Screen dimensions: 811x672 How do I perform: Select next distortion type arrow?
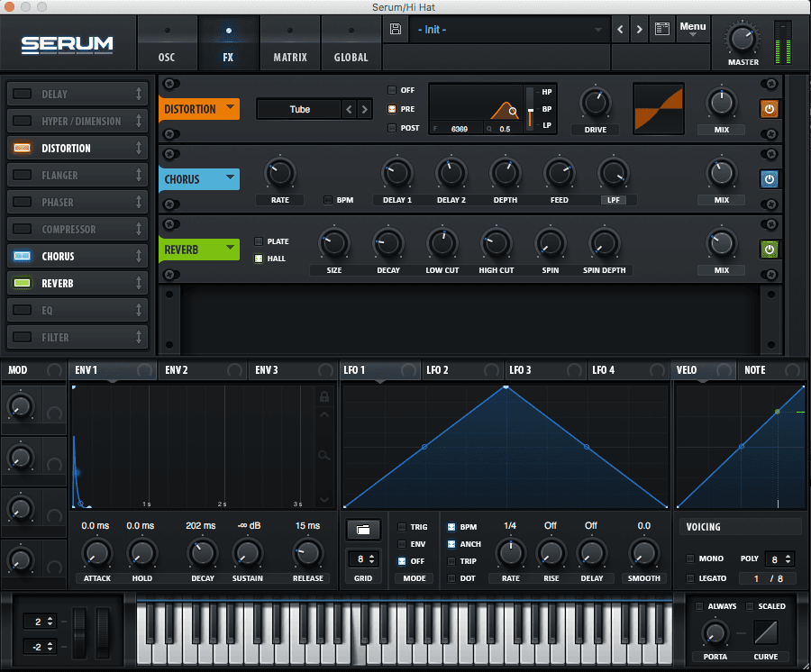365,109
